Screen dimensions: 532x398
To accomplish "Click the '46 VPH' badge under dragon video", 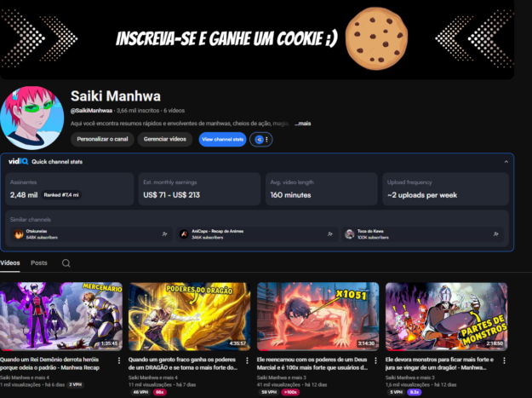I will [x=140, y=392].
